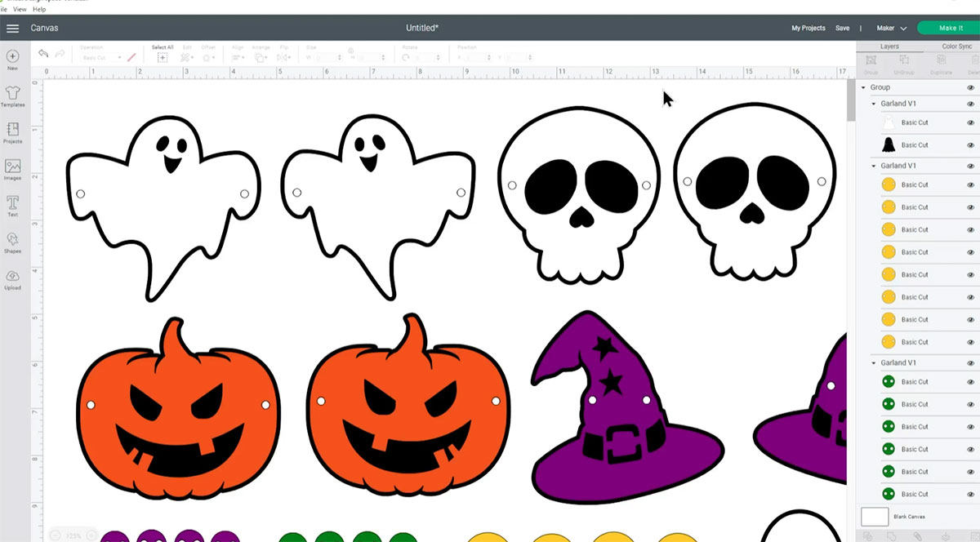Hide the first yellow Basic Cut layer
The width and height of the screenshot is (980, 542).
point(971,184)
